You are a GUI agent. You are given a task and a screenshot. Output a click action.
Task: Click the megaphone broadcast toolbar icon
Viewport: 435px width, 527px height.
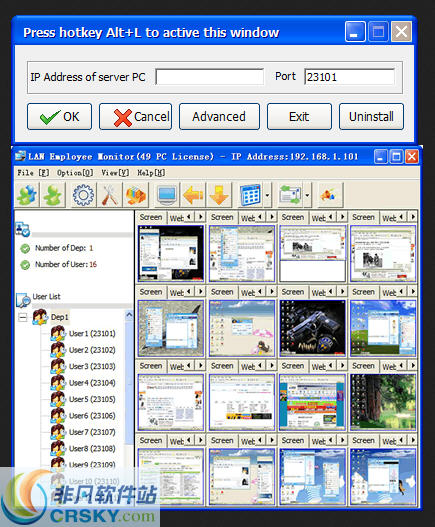[329, 195]
